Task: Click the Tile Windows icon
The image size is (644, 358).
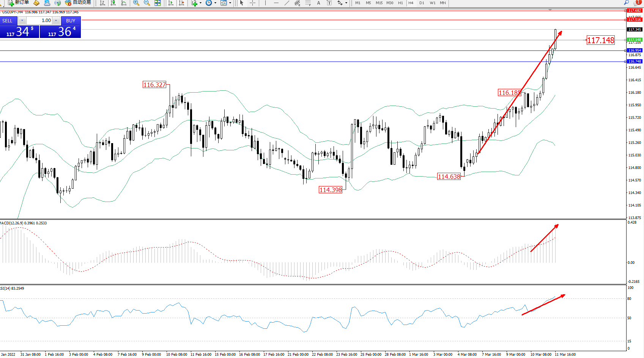Action: (x=157, y=3)
